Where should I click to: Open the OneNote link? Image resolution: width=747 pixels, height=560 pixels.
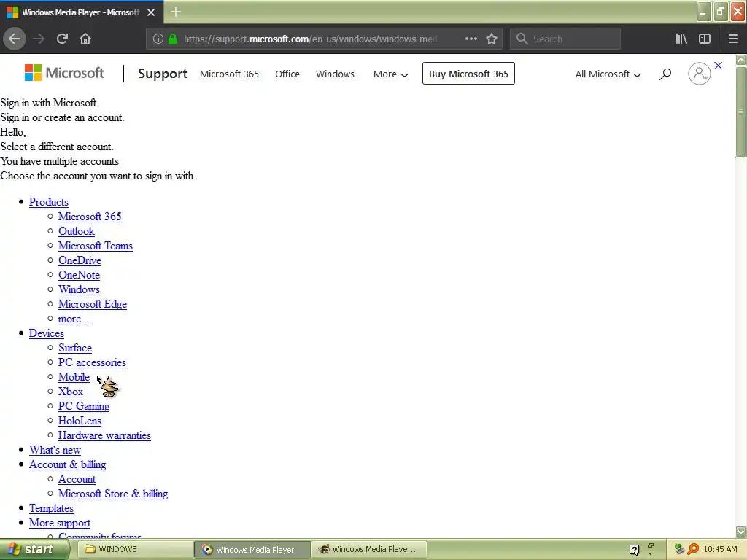click(79, 275)
